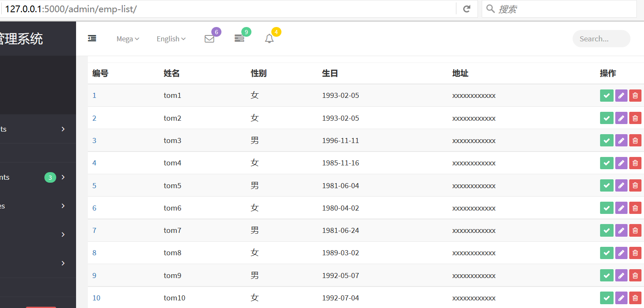644x308 pixels.
Task: Delete tom9 using the red trash icon
Action: tap(635, 275)
